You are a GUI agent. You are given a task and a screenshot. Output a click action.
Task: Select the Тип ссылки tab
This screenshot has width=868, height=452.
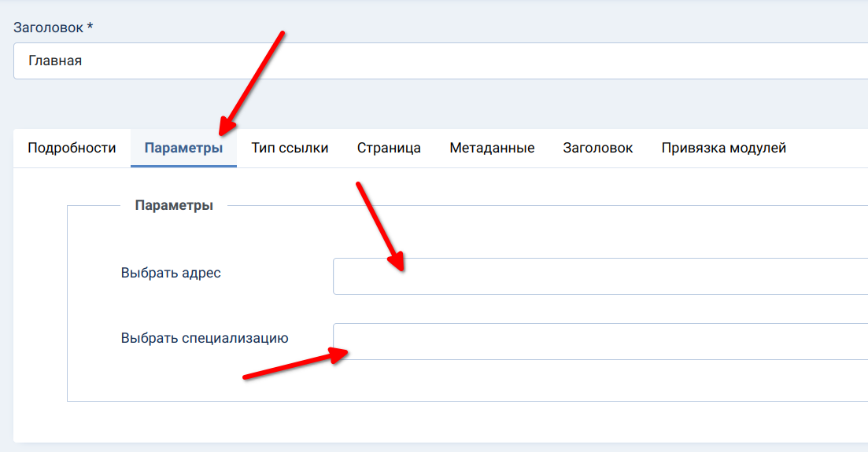pyautogui.click(x=290, y=148)
